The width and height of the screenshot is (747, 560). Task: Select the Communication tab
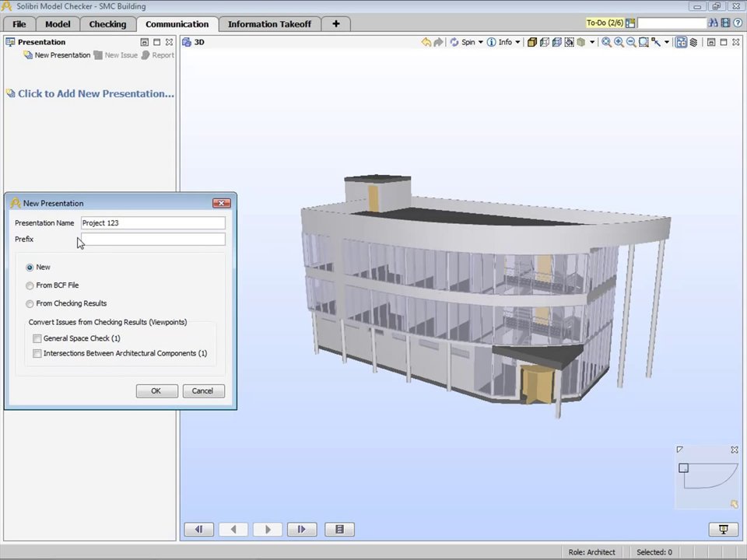(177, 24)
